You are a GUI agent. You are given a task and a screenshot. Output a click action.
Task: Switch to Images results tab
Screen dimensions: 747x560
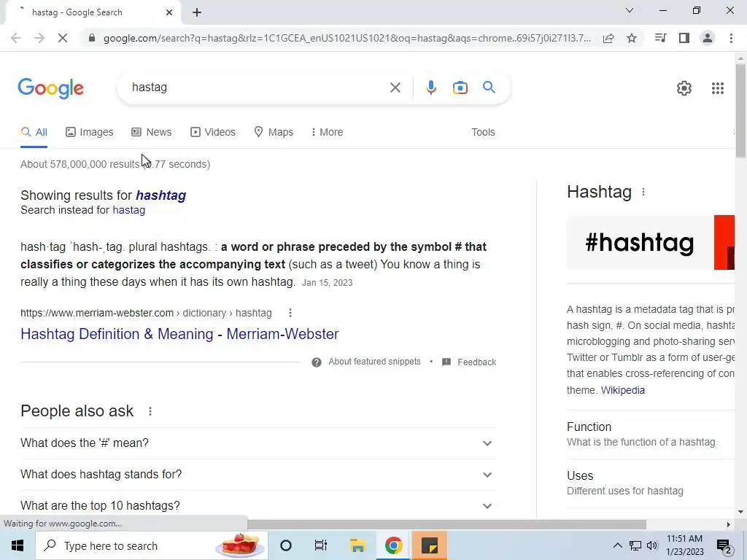coord(90,132)
